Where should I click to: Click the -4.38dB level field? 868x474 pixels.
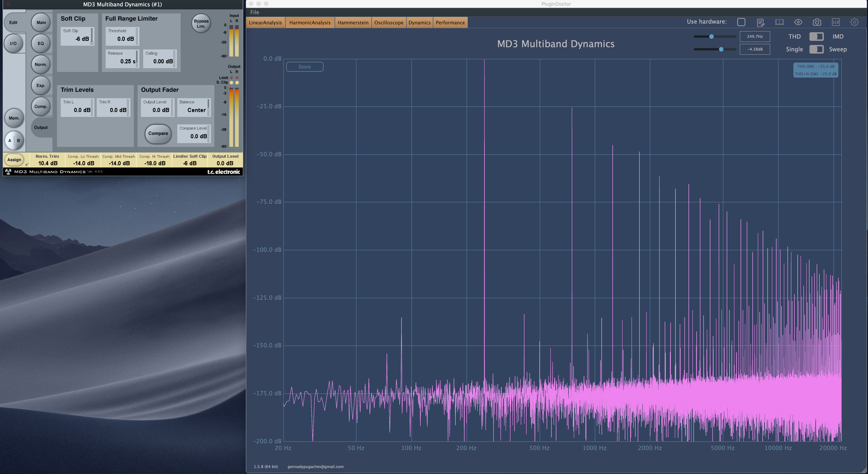coord(755,49)
